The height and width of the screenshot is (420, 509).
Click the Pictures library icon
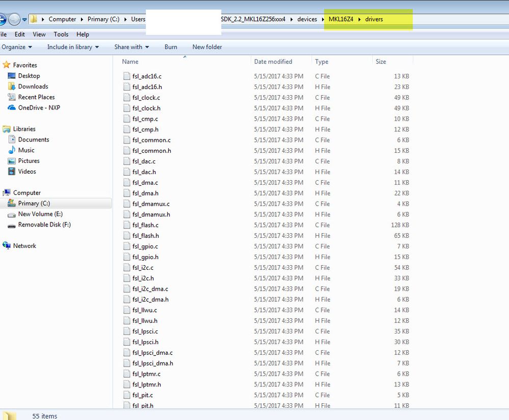click(x=12, y=161)
